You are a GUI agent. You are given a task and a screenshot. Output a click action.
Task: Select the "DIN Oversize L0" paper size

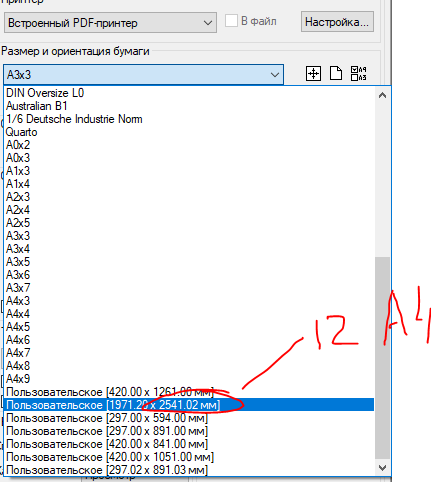coord(189,93)
